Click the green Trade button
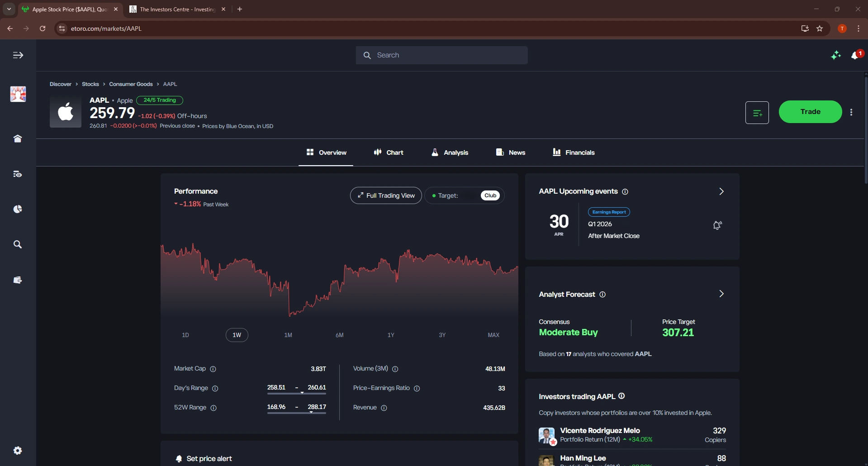This screenshot has height=466, width=868. [810, 112]
